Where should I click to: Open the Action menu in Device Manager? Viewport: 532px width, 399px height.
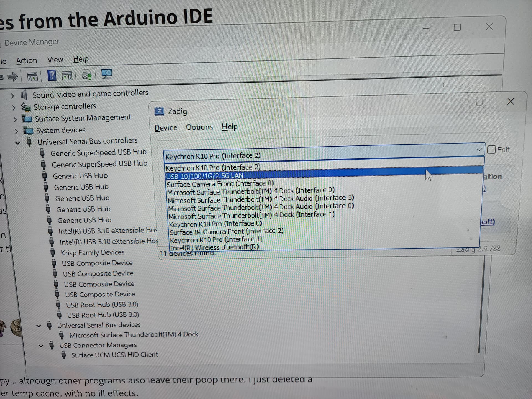[x=27, y=60]
